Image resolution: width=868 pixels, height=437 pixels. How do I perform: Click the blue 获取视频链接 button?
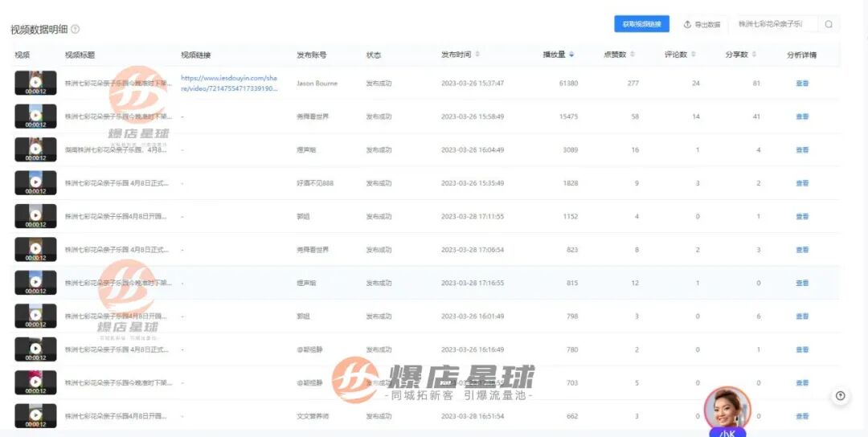coord(641,24)
